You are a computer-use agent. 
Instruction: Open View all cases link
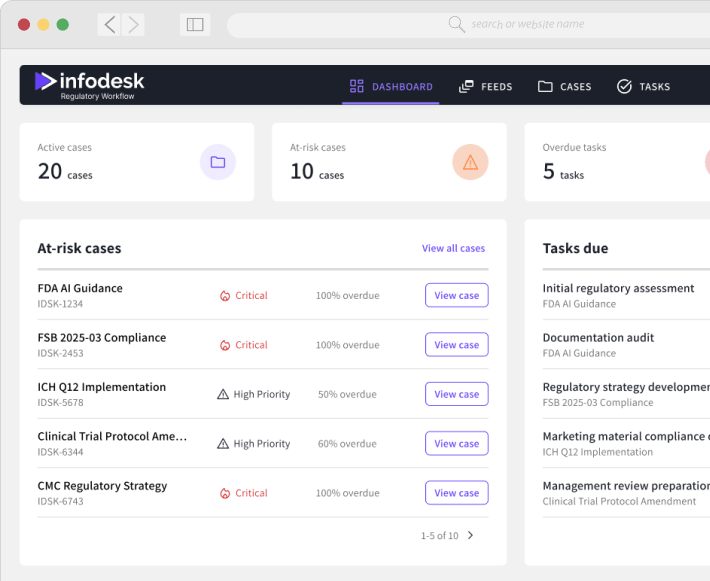point(453,248)
